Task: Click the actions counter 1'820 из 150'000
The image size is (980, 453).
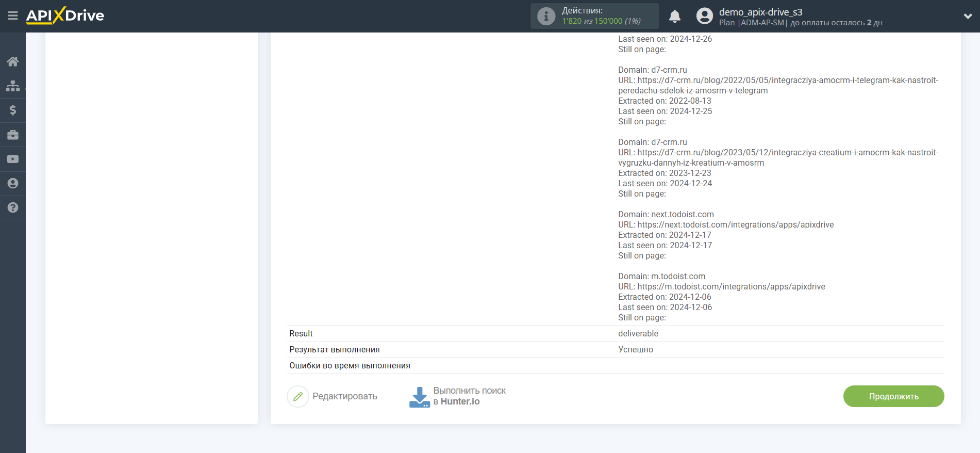Action: [601, 21]
